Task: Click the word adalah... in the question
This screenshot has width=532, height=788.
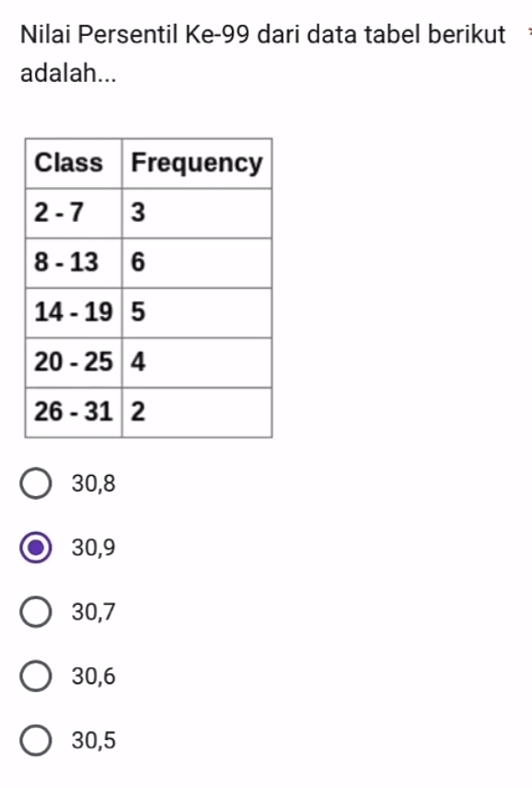Action: (x=68, y=74)
